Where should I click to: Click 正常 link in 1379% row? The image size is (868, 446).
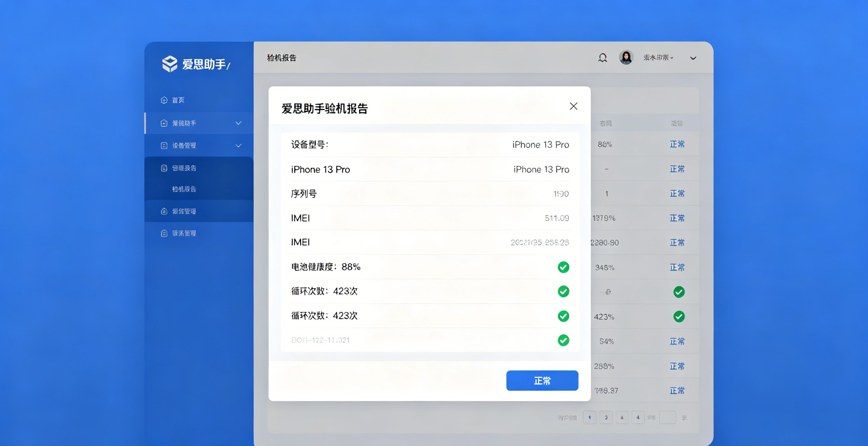click(x=677, y=218)
